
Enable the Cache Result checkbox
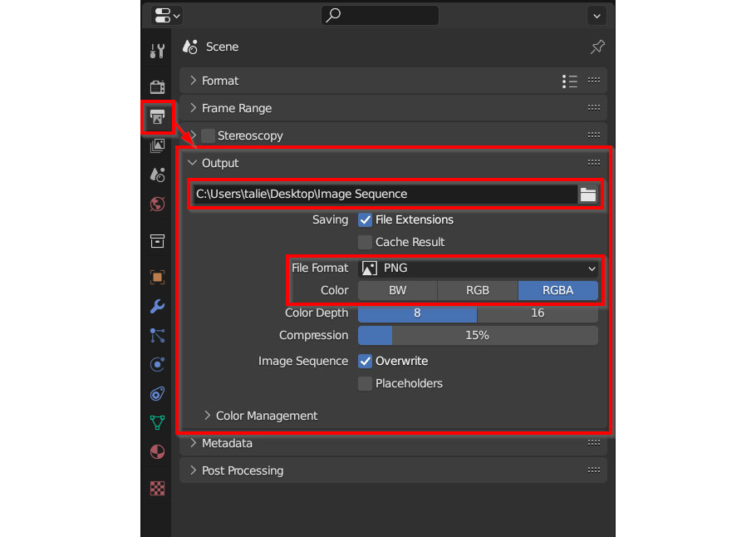pos(365,243)
